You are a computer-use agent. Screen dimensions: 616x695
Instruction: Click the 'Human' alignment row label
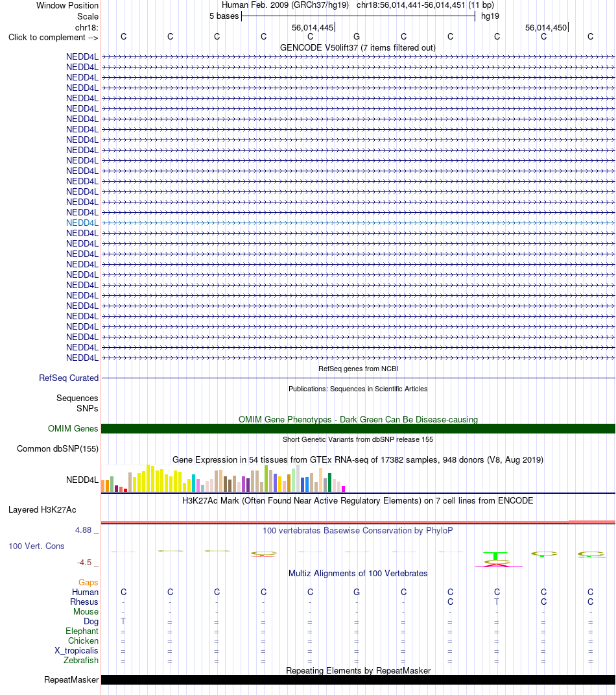pyautogui.click(x=85, y=592)
